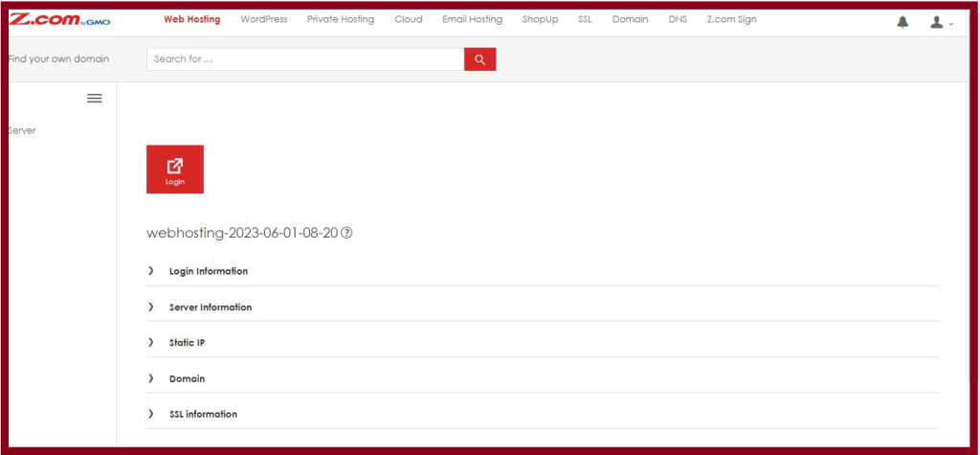Viewport: 980px width, 455px height.
Task: Expand the Login Information chevron
Action: pos(150,271)
